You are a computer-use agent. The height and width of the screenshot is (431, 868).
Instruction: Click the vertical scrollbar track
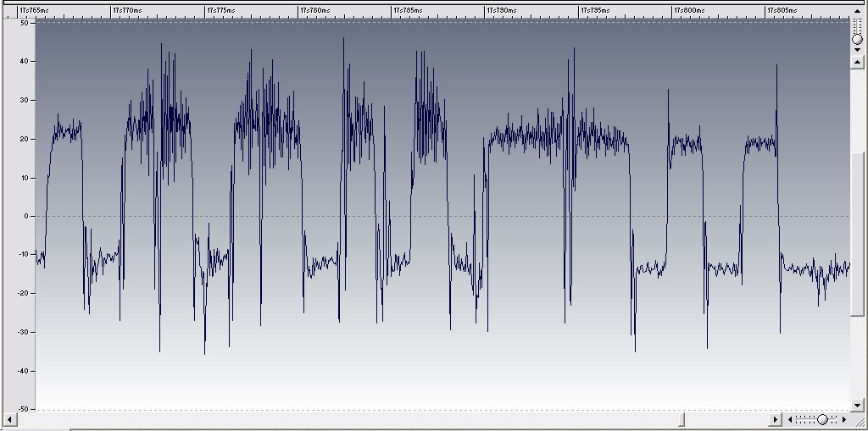(857, 254)
